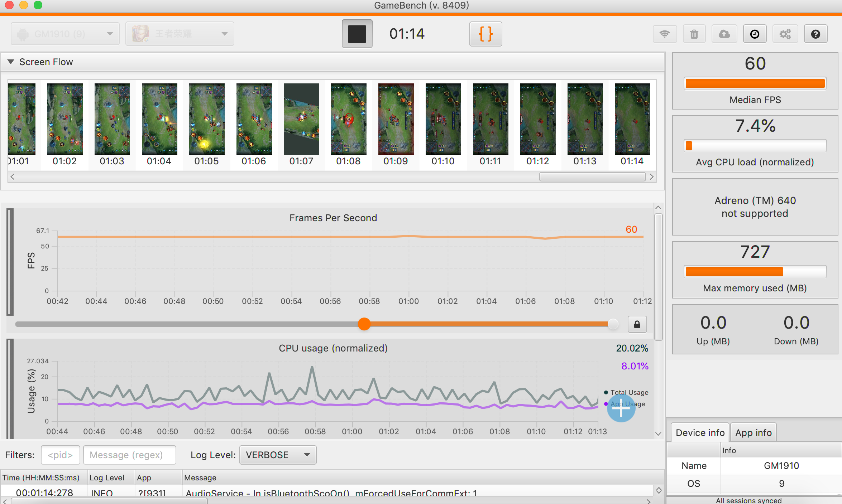Click the OS value 9 in device info

coord(781,484)
